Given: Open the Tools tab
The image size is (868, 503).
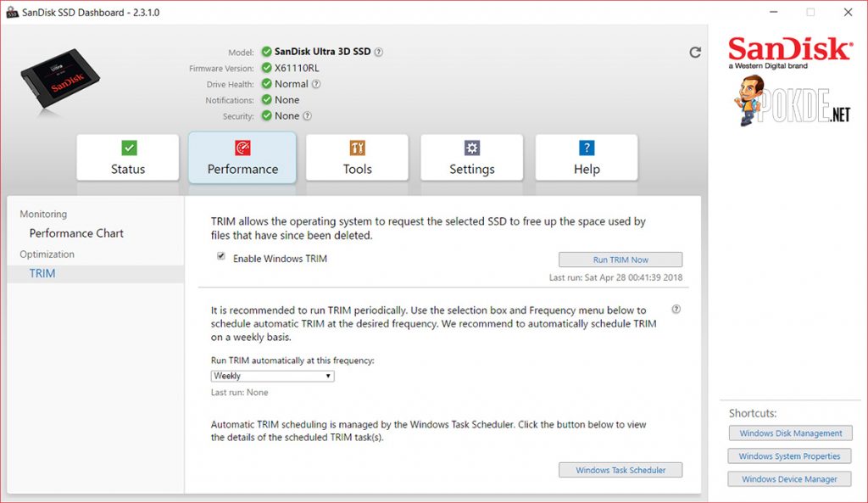Looking at the screenshot, I should click(x=357, y=157).
